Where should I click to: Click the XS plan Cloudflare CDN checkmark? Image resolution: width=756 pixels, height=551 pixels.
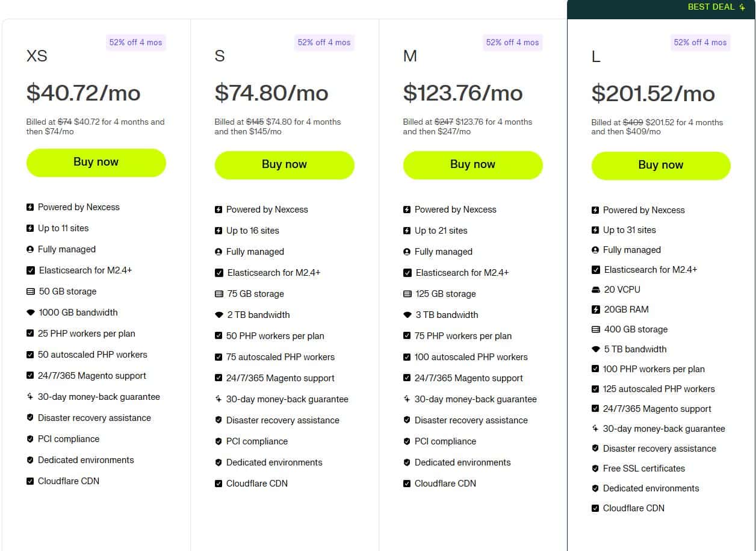point(30,481)
